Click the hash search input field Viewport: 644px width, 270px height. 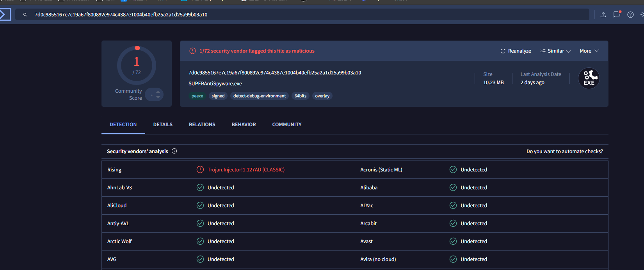click(302, 15)
